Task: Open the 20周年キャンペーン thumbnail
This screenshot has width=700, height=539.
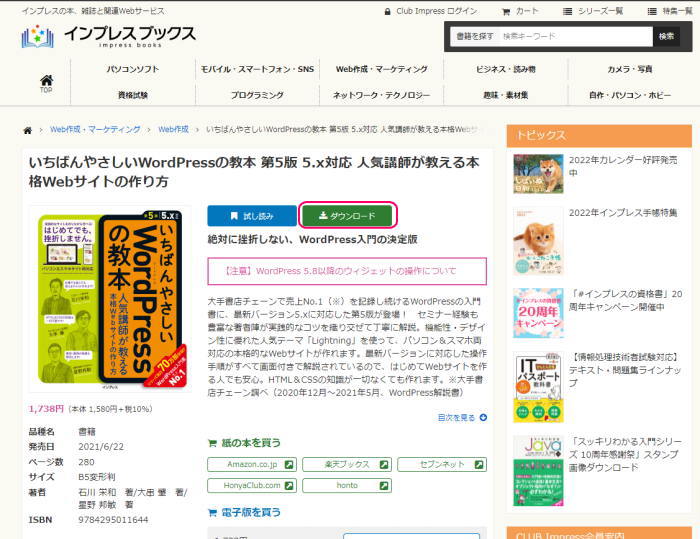Action: (x=538, y=313)
